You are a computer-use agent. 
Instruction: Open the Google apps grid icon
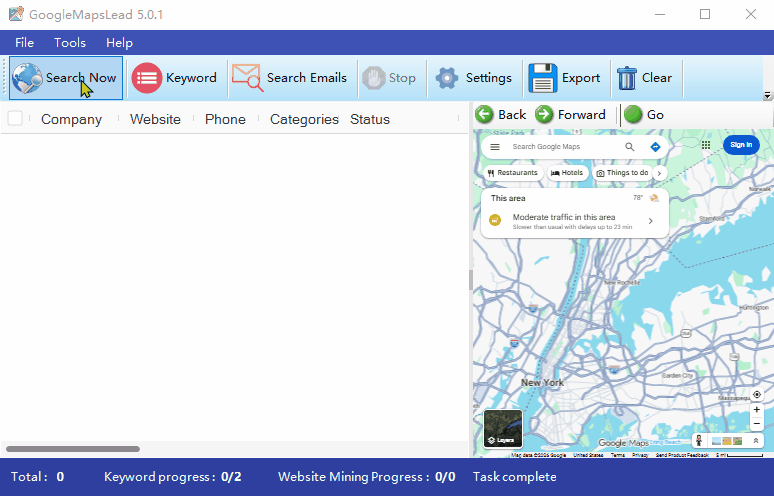pyautogui.click(x=706, y=145)
